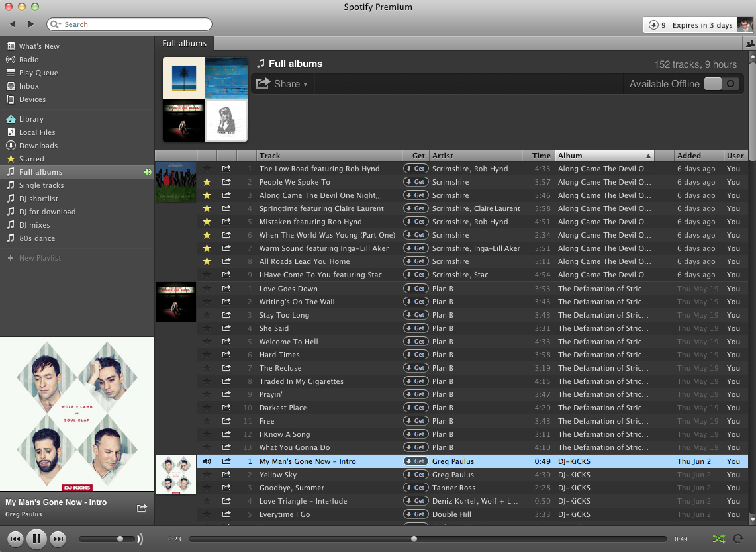Open the Radio section
Image resolution: width=756 pixels, height=552 pixels.
[x=29, y=60]
